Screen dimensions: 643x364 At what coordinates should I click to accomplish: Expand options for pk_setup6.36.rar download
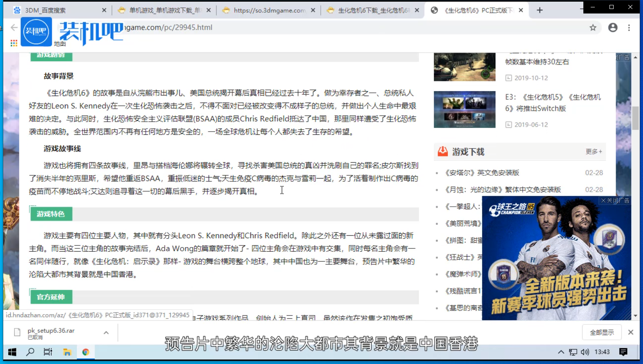pos(106,333)
